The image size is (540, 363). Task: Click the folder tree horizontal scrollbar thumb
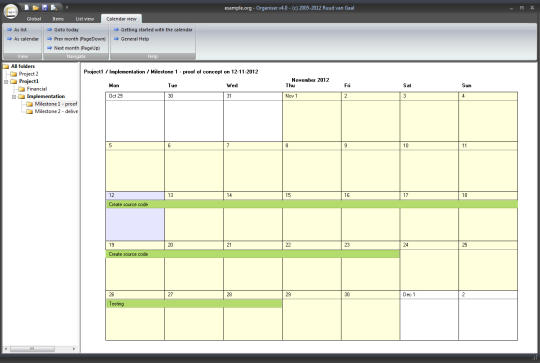(x=32, y=349)
